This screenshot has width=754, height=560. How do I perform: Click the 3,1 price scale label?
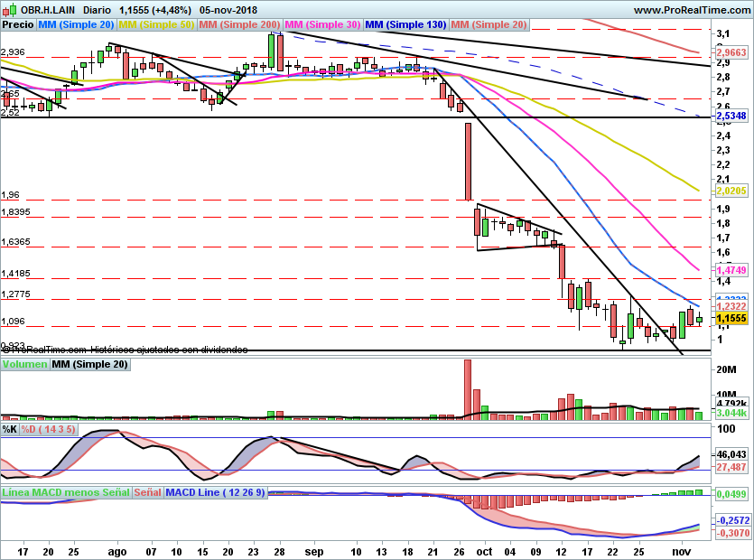722,33
